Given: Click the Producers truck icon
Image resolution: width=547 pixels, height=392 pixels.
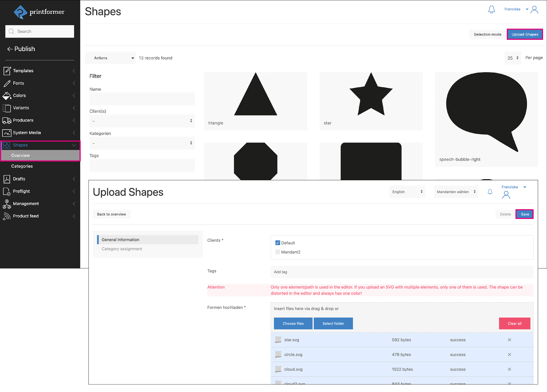Looking at the screenshot, I should tap(7, 120).
